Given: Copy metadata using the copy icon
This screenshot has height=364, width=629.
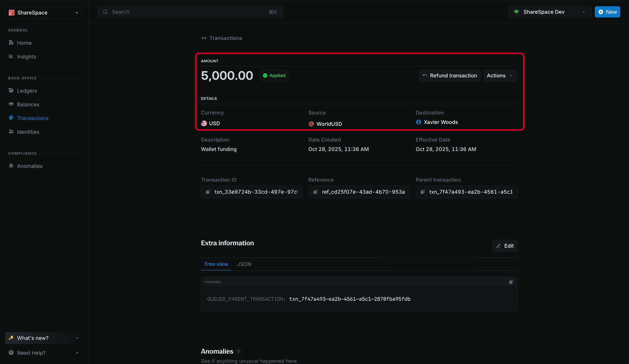Looking at the screenshot, I should (x=511, y=282).
